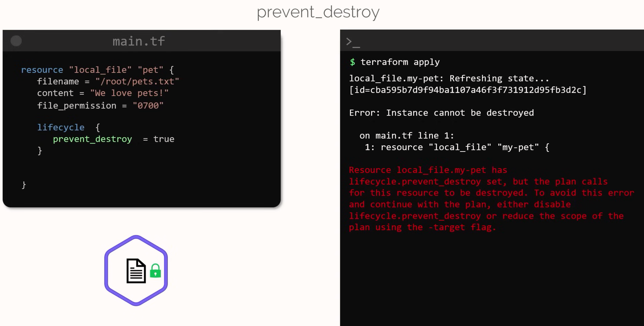The height and width of the screenshot is (326, 644).
Task: Click 'on main.tf line 1:' reference
Action: 407,136
